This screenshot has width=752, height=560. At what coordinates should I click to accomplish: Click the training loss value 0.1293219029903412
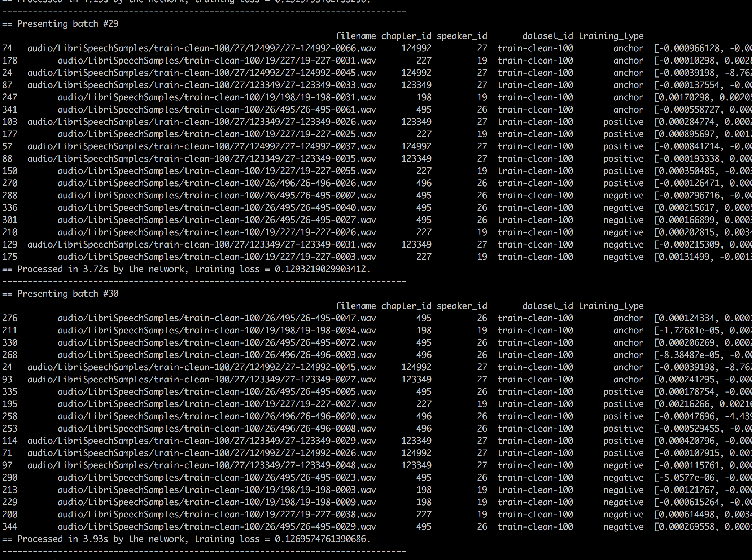point(320,269)
